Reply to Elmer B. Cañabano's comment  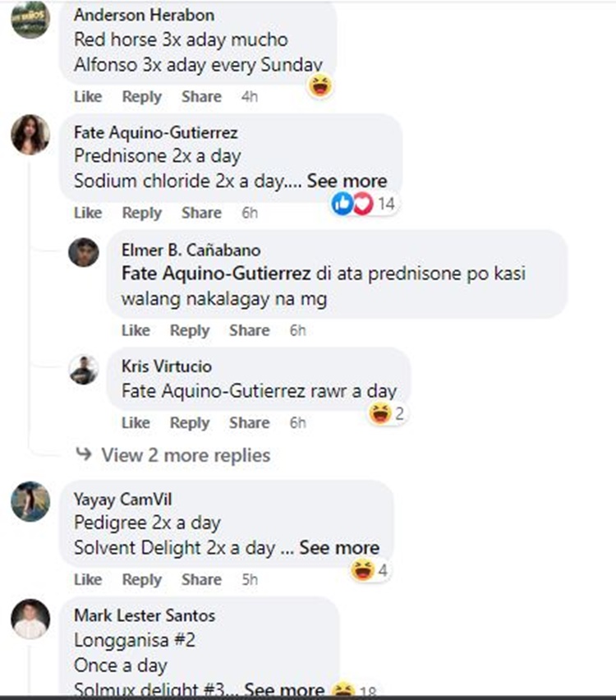coord(190,330)
